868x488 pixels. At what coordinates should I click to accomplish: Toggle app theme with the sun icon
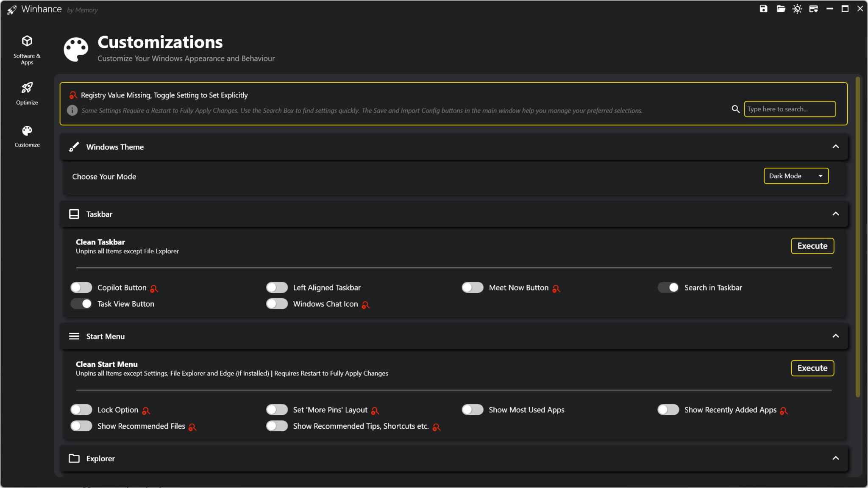coord(797,8)
